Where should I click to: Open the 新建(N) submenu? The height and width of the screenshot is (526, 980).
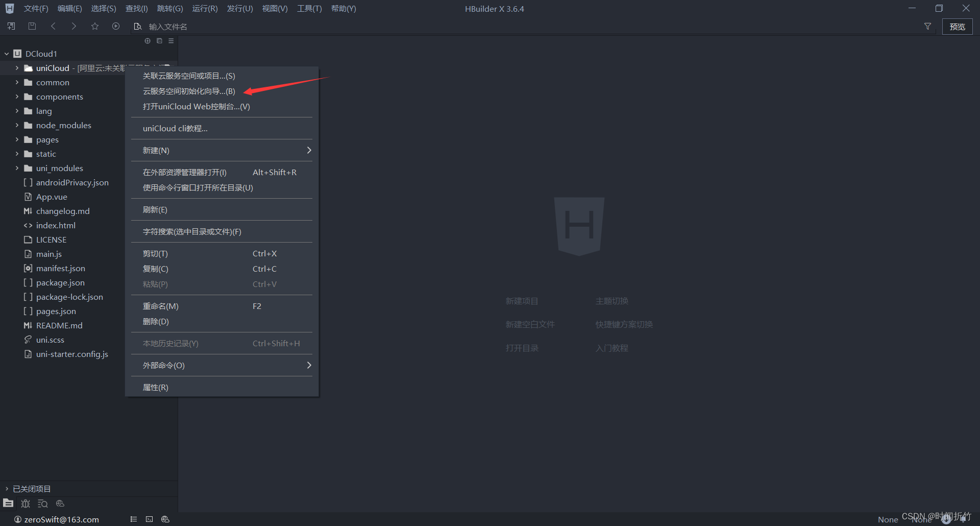[x=222, y=150]
